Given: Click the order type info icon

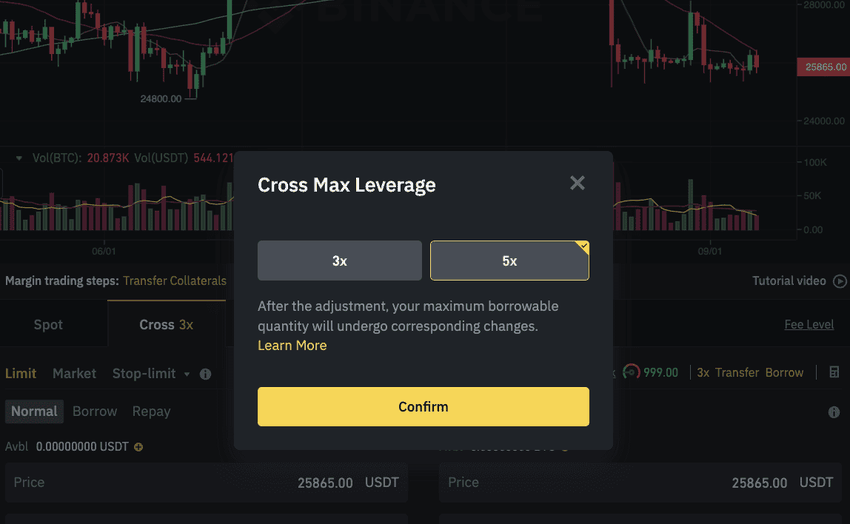Looking at the screenshot, I should point(205,374).
